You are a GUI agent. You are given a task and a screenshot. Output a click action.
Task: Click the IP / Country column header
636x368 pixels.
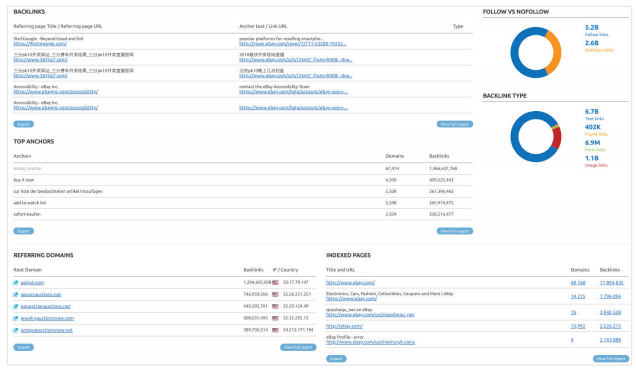click(285, 270)
